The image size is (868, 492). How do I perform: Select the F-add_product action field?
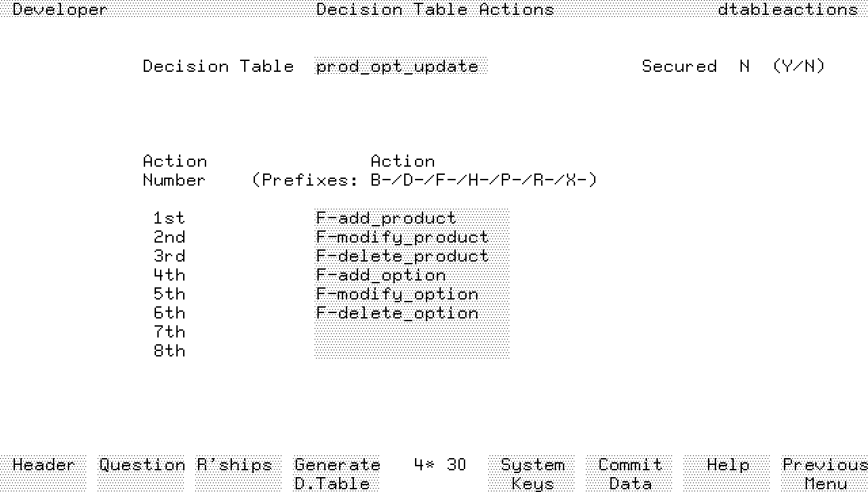coord(411,218)
